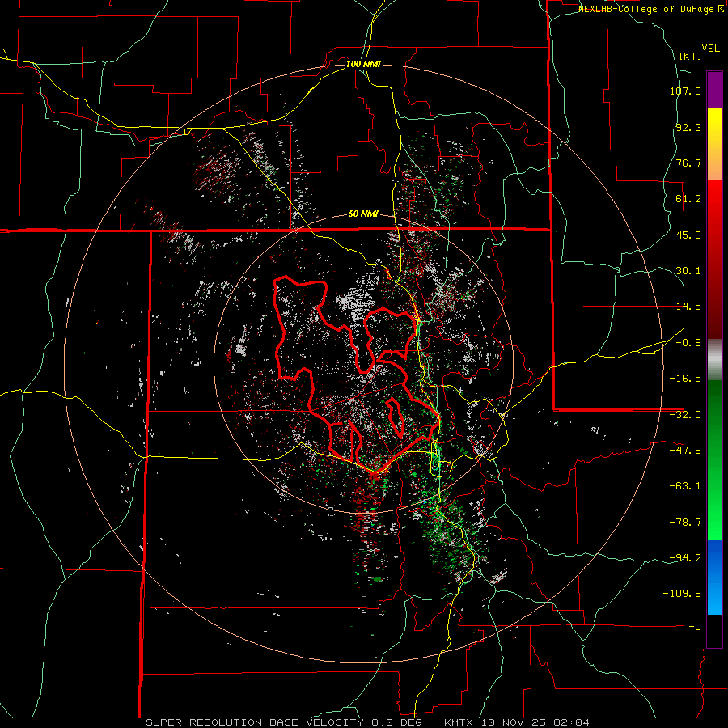Screen dimensions: 728x728
Task: Click the 50 NMI range ring label
Action: [363, 214]
